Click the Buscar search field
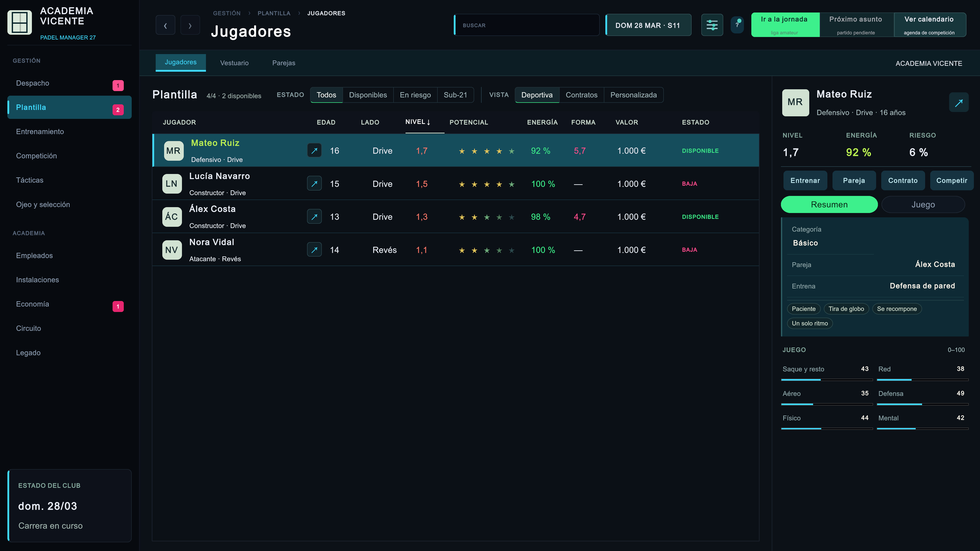The height and width of the screenshot is (551, 980). click(x=526, y=25)
